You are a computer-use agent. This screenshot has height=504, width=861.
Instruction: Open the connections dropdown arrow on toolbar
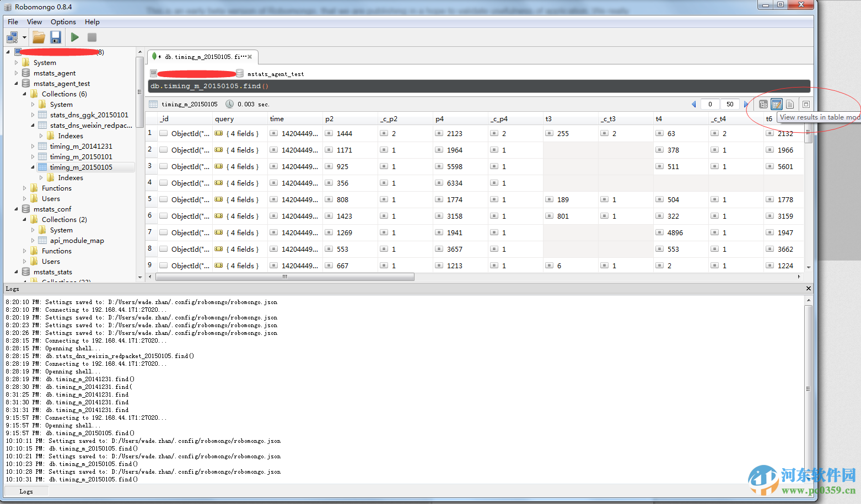pos(24,37)
